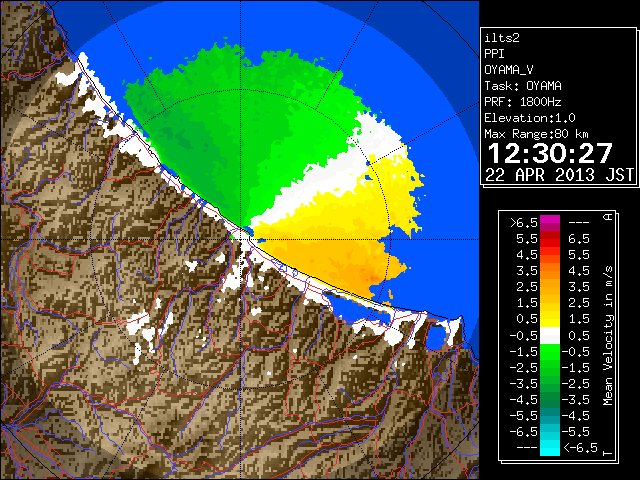Click the '-5.5' label in the legend's right column
The height and width of the screenshot is (480, 640).
point(576,432)
